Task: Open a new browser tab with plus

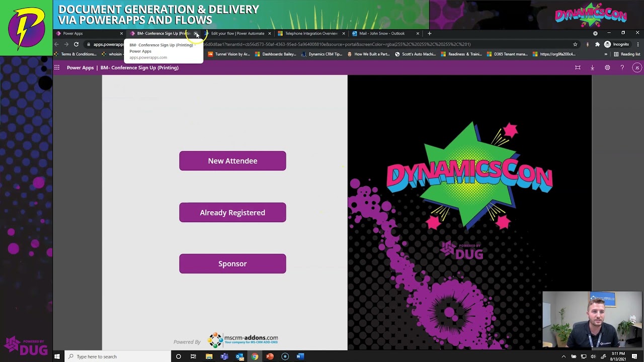Action: pyautogui.click(x=429, y=33)
